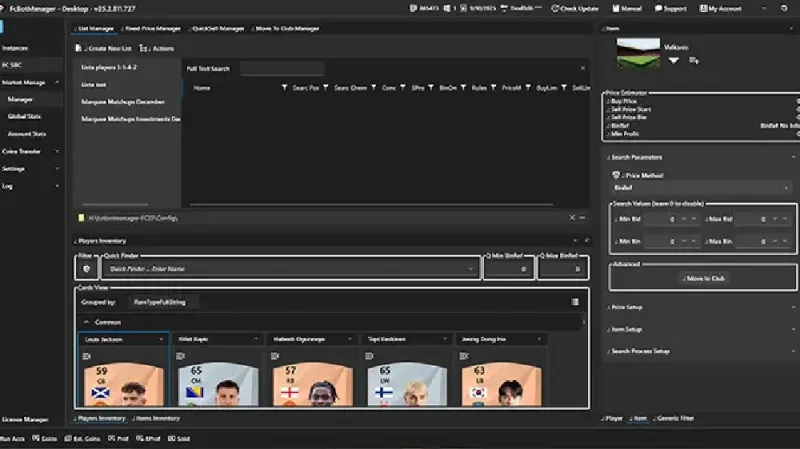Viewport: 800px width, 449px height.
Task: Open My Account in the top bar
Action: click(x=700, y=8)
